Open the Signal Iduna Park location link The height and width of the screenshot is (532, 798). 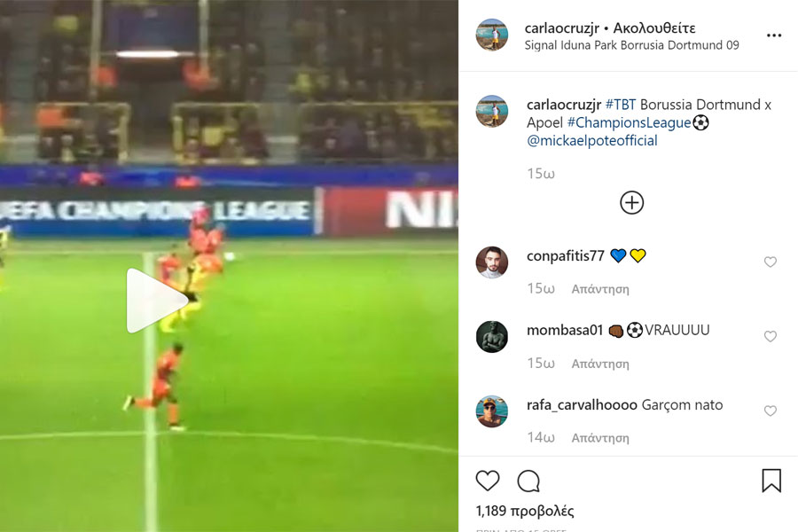tap(631, 45)
